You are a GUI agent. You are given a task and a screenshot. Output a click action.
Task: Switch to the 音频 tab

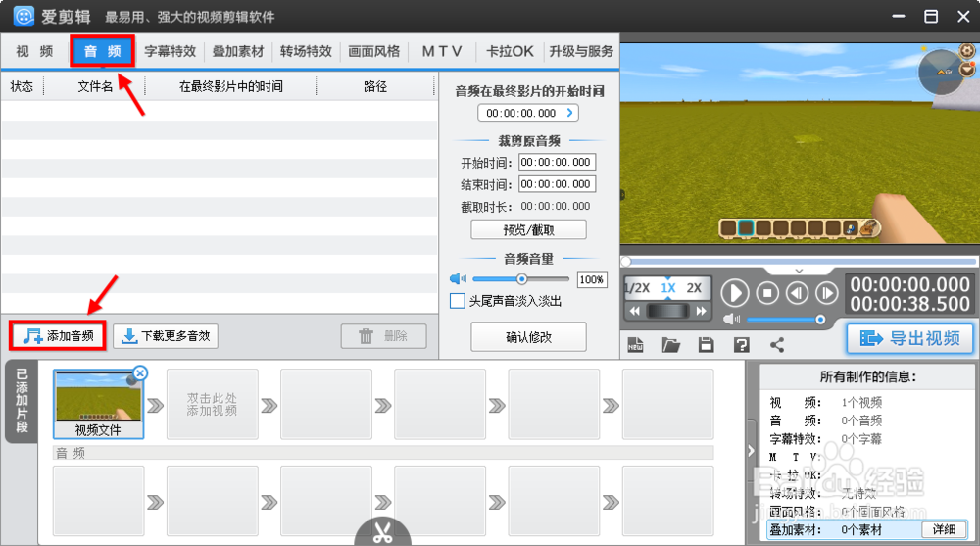coord(103,51)
